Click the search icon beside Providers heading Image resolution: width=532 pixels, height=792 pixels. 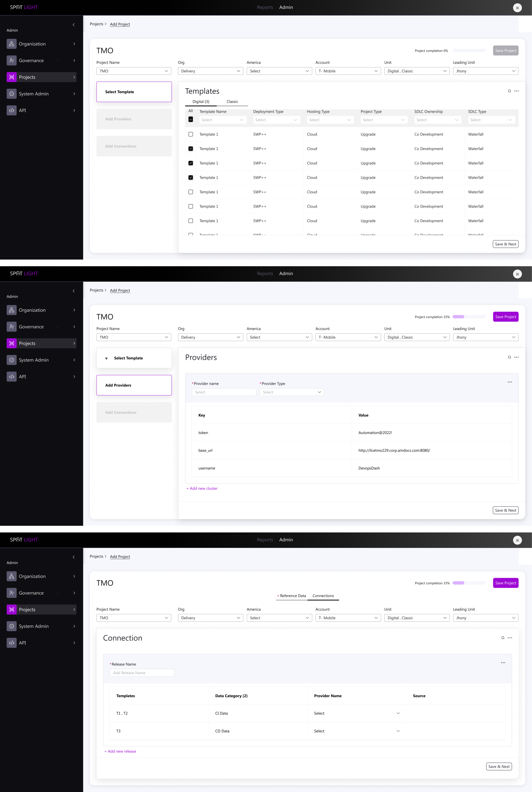pyautogui.click(x=509, y=357)
